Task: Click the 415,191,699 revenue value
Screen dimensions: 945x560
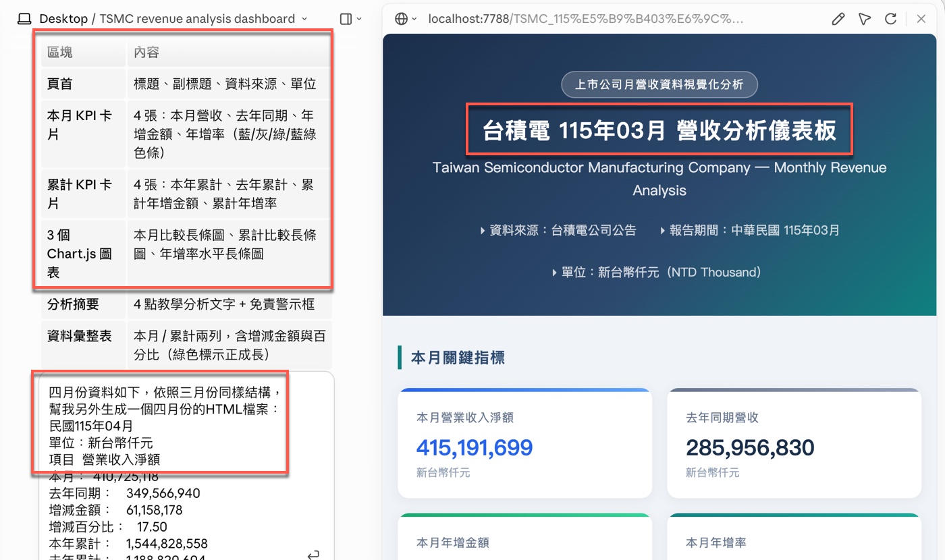Action: coord(475,447)
